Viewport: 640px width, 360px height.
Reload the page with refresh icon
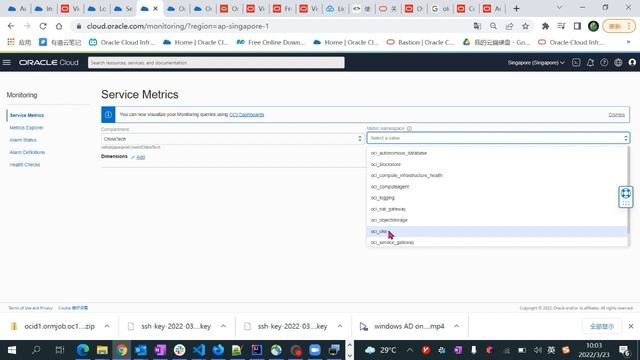pyautogui.click(x=43, y=26)
